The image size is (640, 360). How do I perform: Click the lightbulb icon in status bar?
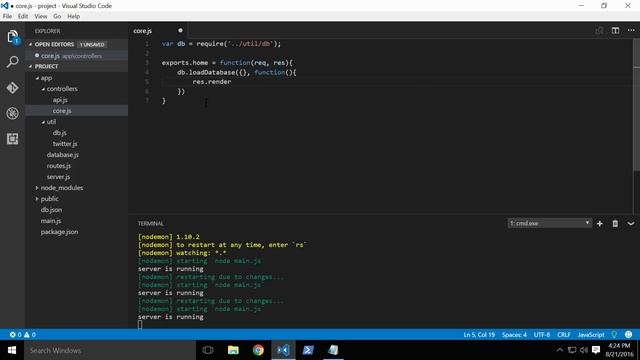click(614, 335)
